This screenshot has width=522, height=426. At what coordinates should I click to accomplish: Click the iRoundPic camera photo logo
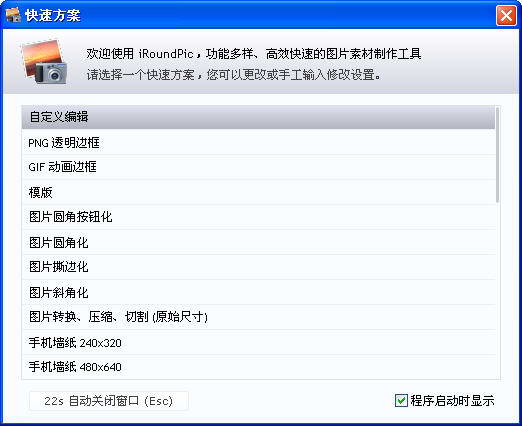(44, 62)
